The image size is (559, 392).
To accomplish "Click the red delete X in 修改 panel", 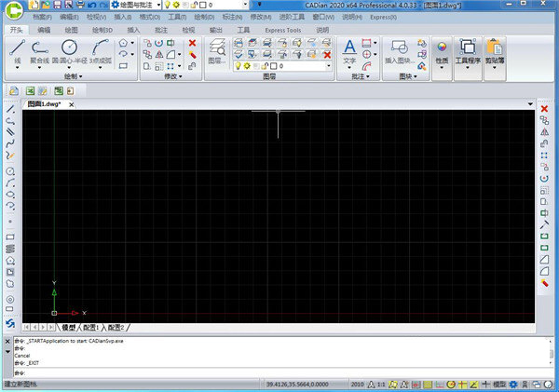I will (193, 43).
